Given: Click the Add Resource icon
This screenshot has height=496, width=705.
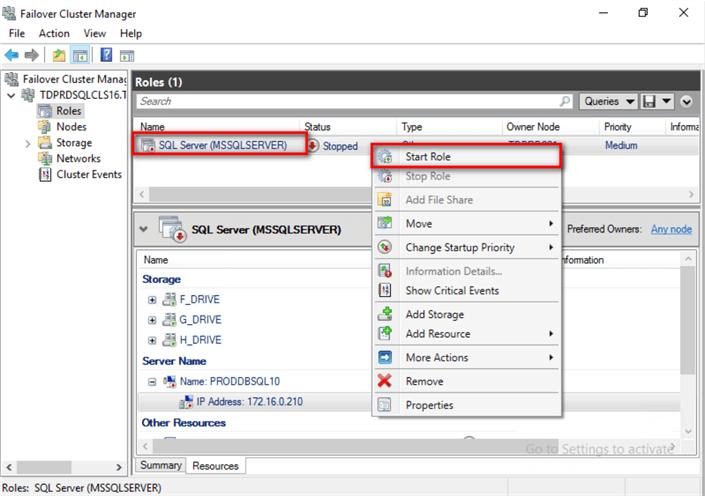Looking at the screenshot, I should click(385, 333).
